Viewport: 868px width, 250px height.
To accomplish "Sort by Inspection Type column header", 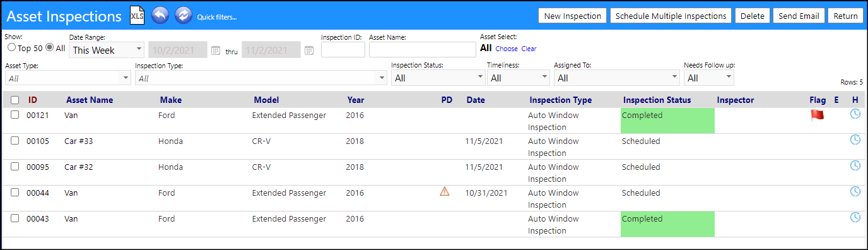I will tap(561, 100).
